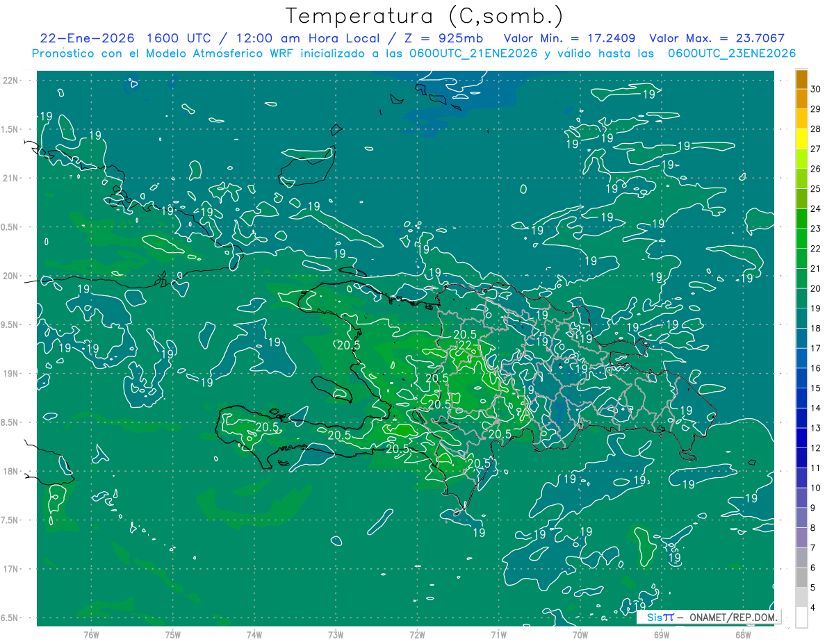Pick the lime swatch between 25 and 26
The width and height of the screenshot is (834, 644).
click(801, 179)
